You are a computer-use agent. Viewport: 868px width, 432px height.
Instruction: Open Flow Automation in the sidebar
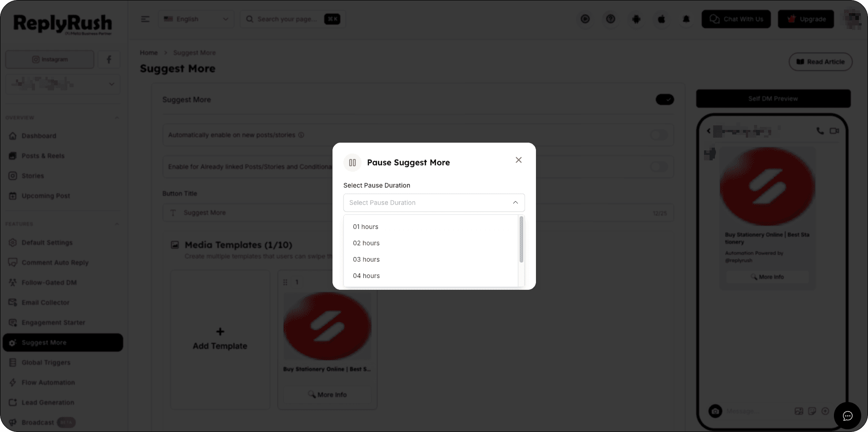tap(63, 382)
